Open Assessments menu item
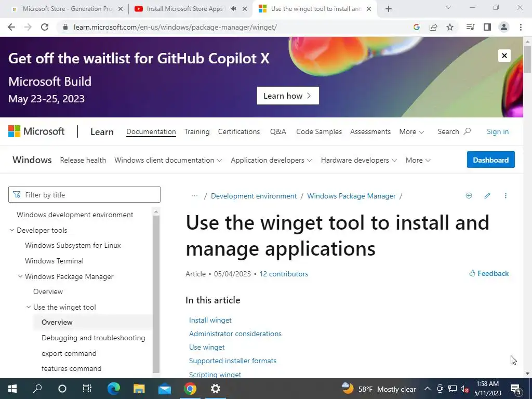Image resolution: width=532 pixels, height=399 pixels. 370,131
